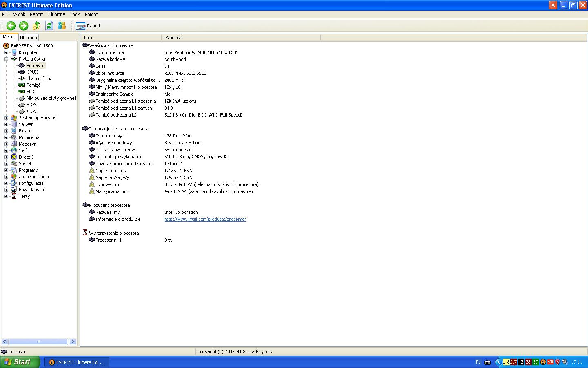
Task: Select Mikroukład płyty głównej in the tree
Action: tap(51, 98)
